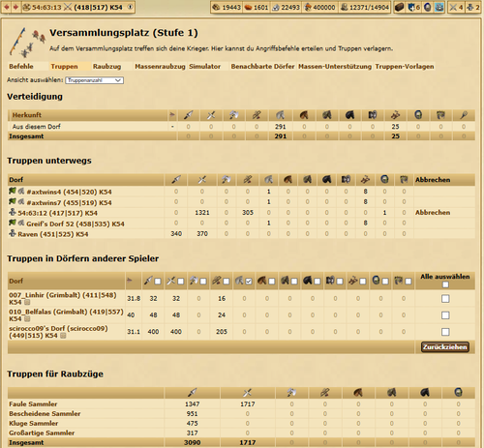Open village list dropdown beside K54 in top bar
Viewport: 484px width, 448px height.
pyautogui.click(x=130, y=7)
